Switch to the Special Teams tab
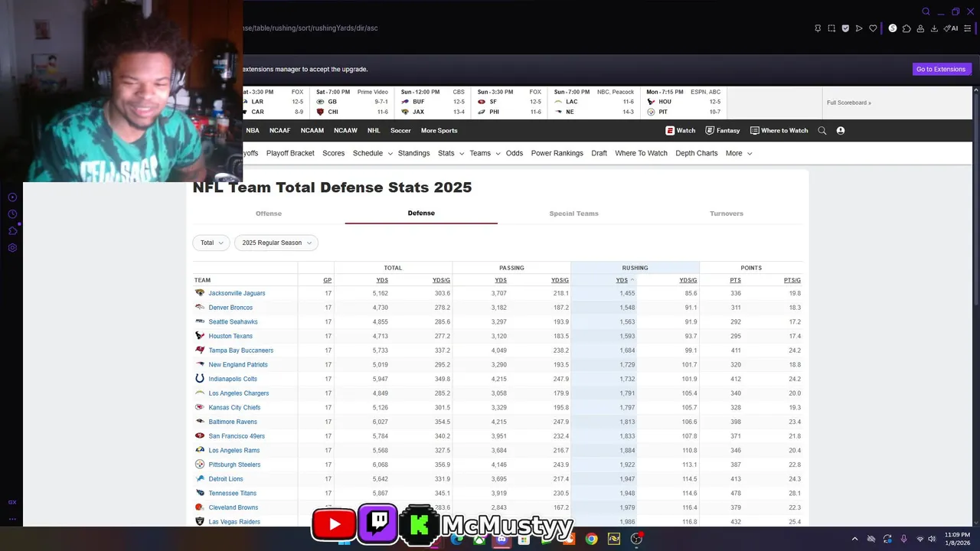 click(x=573, y=214)
